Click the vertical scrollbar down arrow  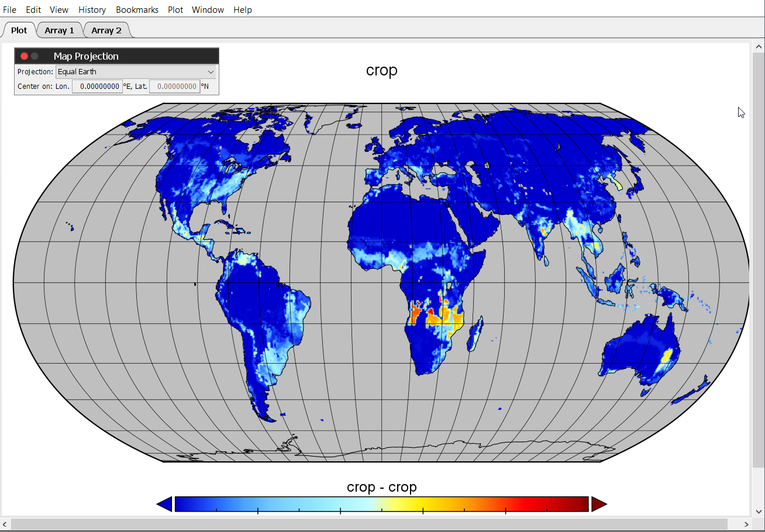coord(757,511)
